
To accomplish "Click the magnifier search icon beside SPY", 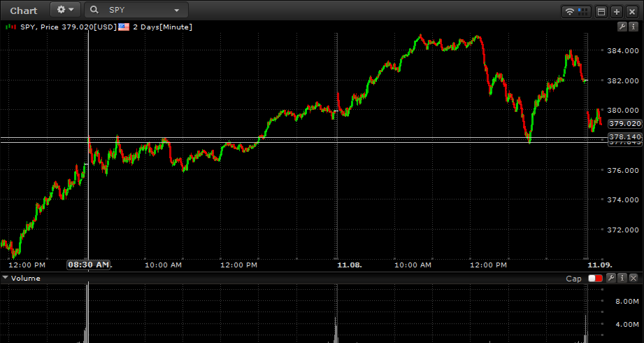I will click(94, 10).
